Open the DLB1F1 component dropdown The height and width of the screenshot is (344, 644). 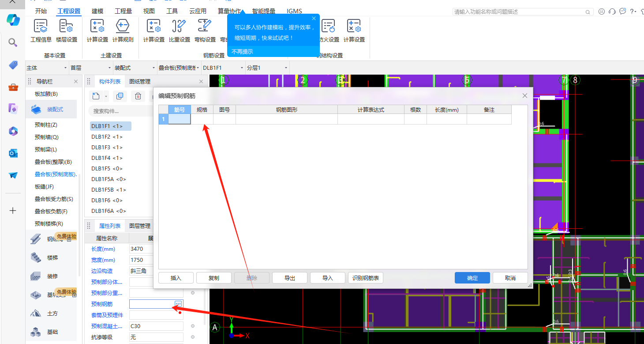pos(223,68)
